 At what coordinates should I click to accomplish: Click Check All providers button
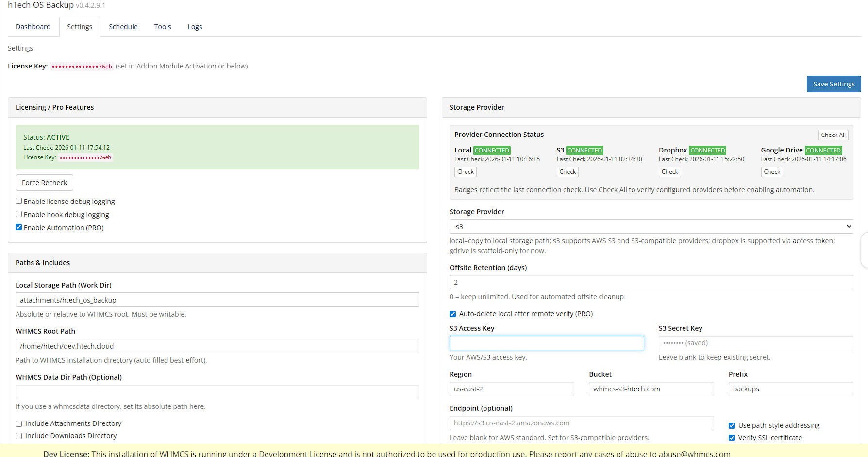click(x=833, y=135)
